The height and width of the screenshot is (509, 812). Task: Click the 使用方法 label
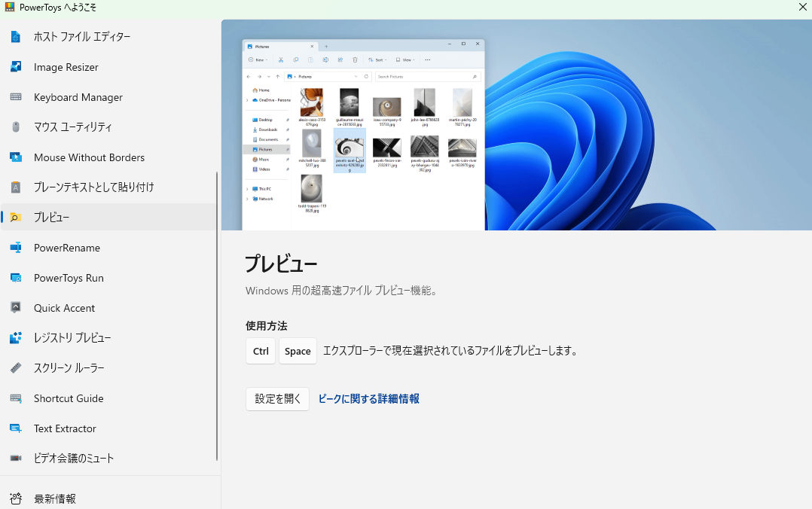(x=266, y=326)
